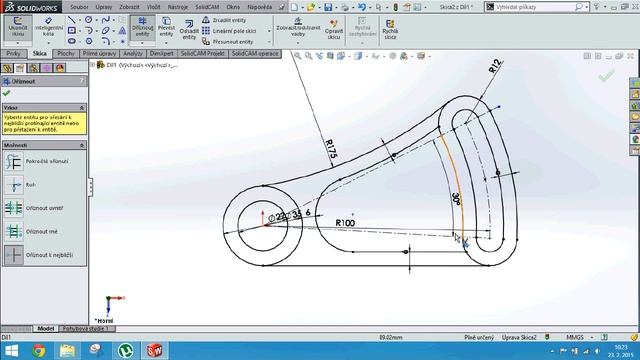Click Zrcadlit entity mirror tool
640x360 pixels.
tap(224, 20)
